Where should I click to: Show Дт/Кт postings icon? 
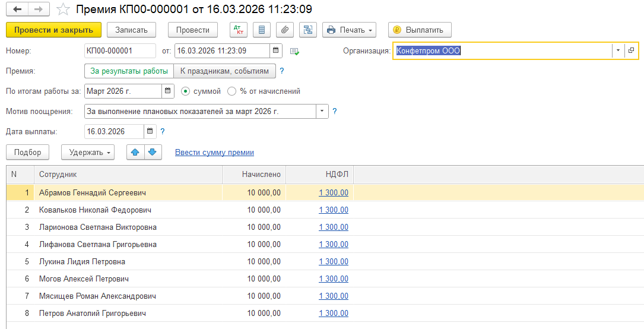(x=239, y=30)
